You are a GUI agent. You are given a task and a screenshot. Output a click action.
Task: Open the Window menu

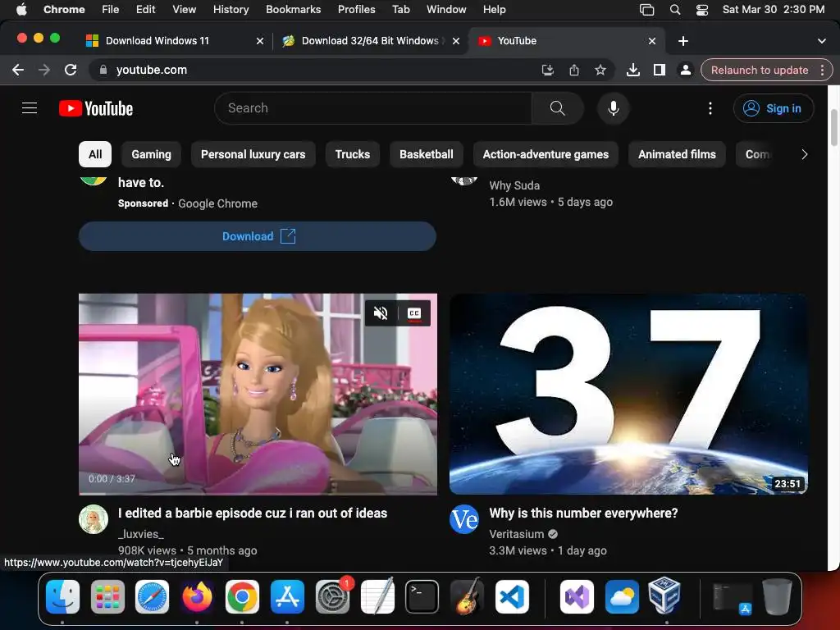coord(446,10)
